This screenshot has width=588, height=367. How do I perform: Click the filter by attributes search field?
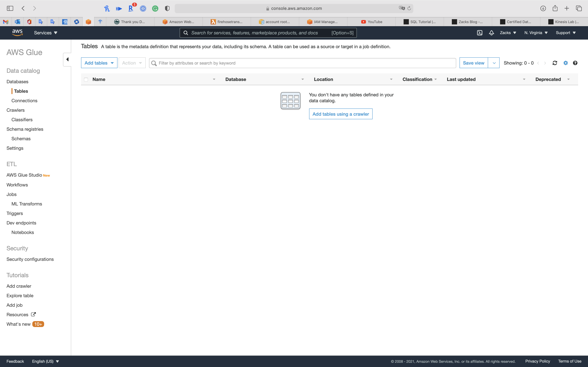coord(302,63)
